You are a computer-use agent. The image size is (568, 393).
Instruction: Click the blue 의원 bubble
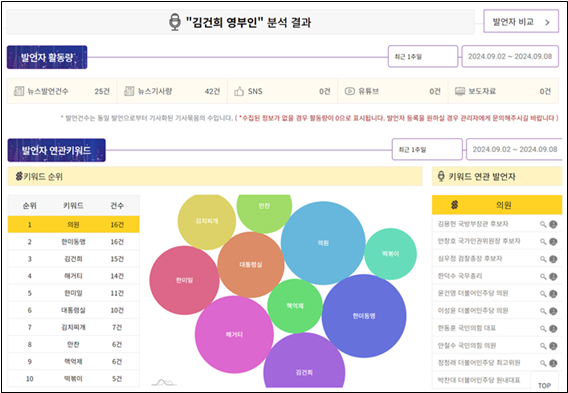pos(323,243)
